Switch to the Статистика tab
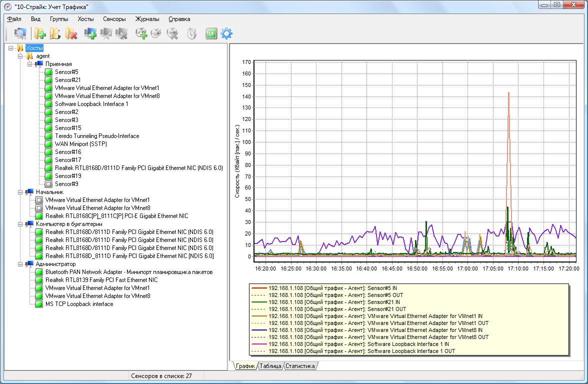The width and height of the screenshot is (588, 384). (x=300, y=366)
